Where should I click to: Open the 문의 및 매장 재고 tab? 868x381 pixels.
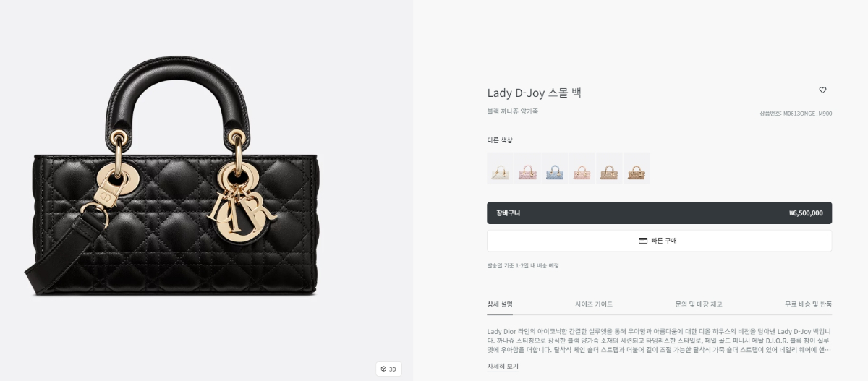(698, 304)
